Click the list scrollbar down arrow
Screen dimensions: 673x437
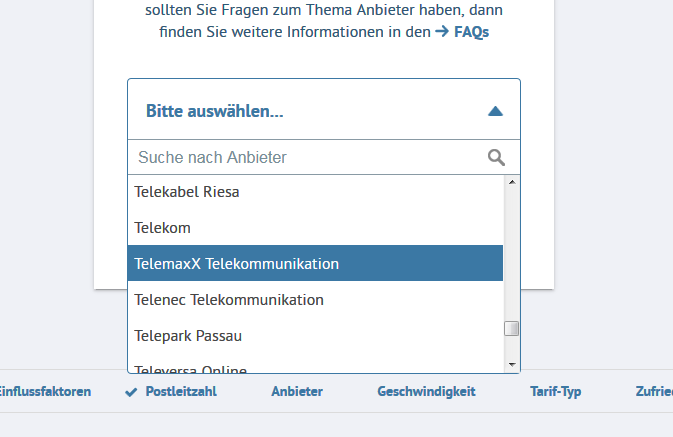512,365
